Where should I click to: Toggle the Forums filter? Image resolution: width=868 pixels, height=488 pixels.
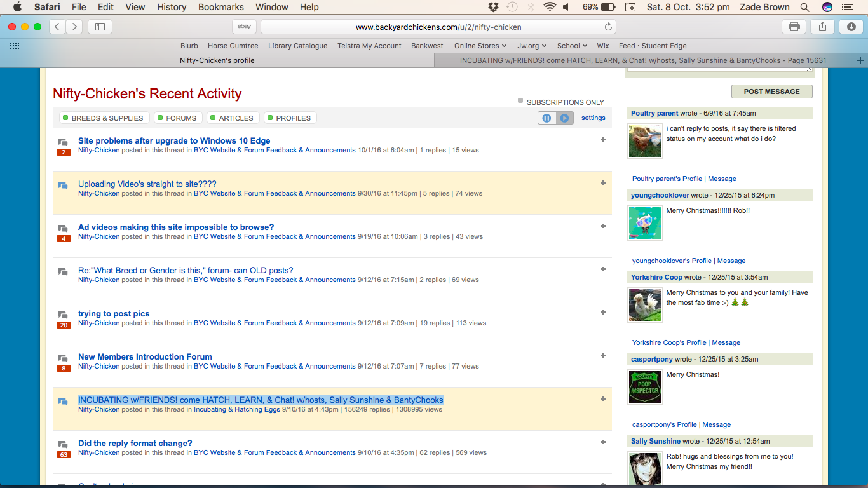pos(179,118)
